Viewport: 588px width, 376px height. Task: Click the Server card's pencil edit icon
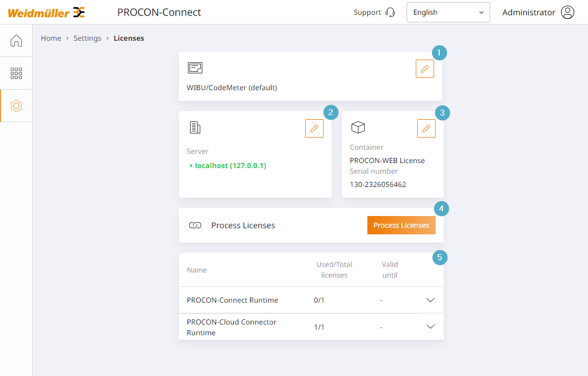(314, 128)
